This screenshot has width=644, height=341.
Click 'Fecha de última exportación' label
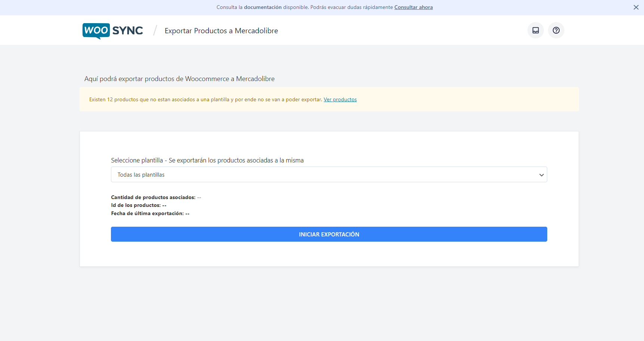coord(147,213)
